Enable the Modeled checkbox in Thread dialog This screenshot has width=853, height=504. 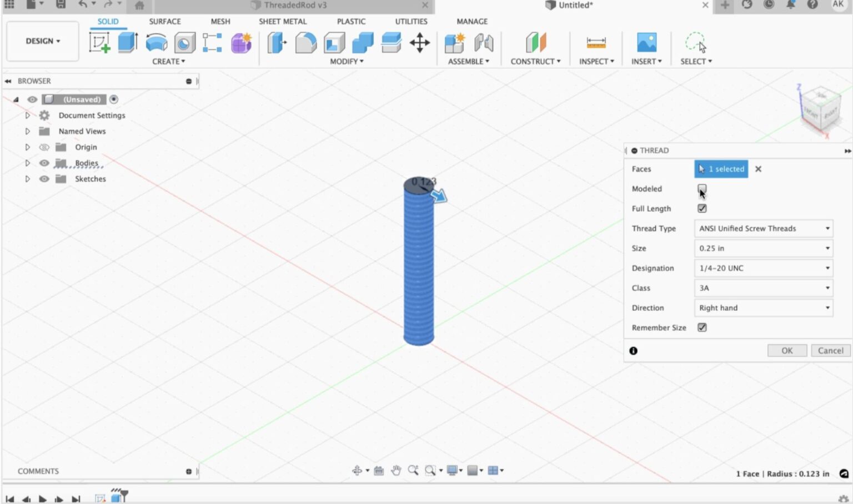point(702,189)
